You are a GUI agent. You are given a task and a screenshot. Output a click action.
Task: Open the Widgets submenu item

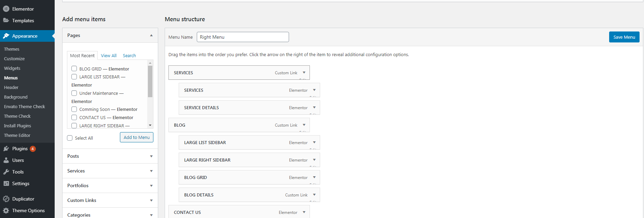click(x=12, y=68)
